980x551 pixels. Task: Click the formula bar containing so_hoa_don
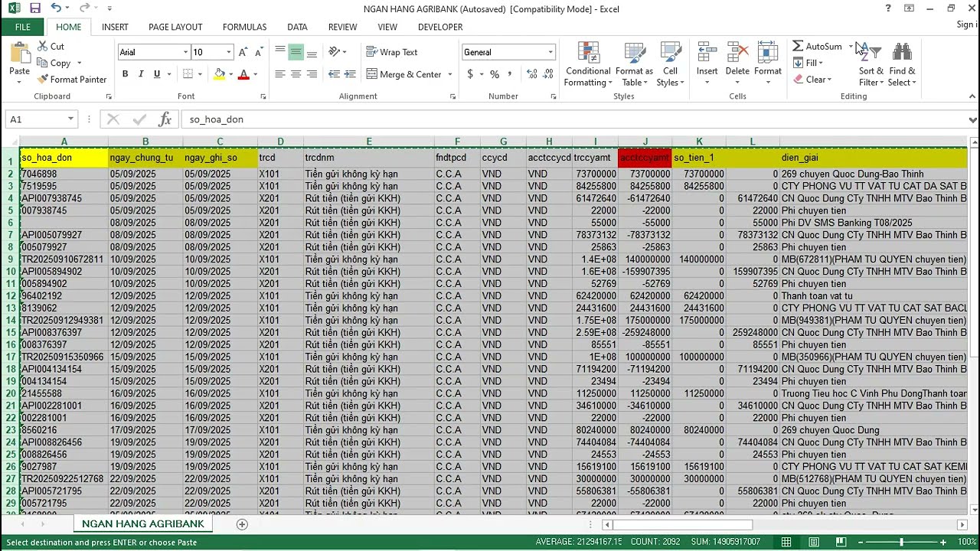click(x=574, y=119)
